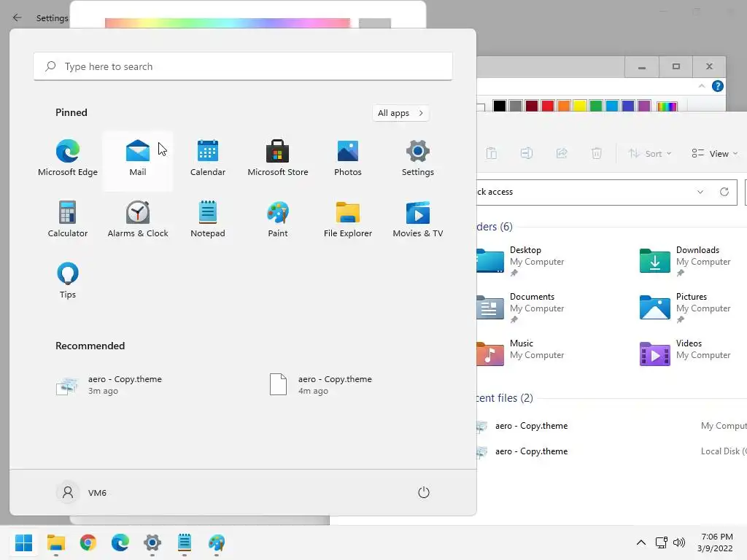
Task: Open Alarms & Clock pinned app
Action: click(138, 219)
